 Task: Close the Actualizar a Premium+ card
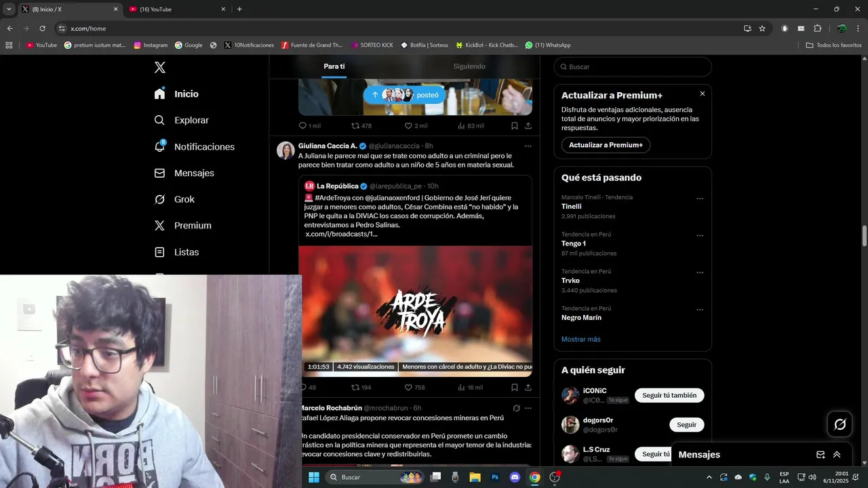(x=703, y=94)
